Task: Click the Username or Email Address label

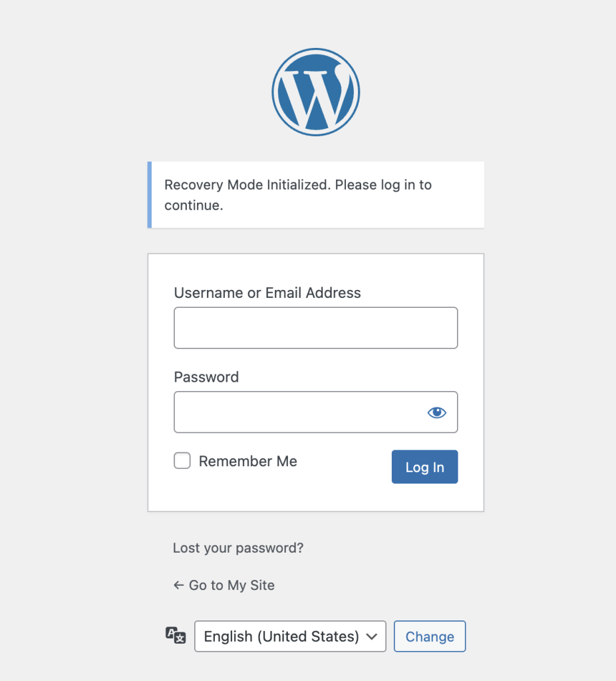Action: (267, 293)
